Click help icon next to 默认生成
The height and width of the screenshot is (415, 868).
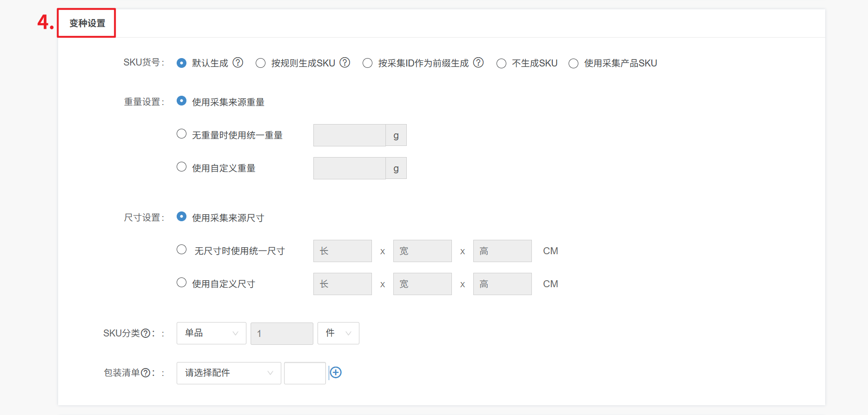click(238, 63)
